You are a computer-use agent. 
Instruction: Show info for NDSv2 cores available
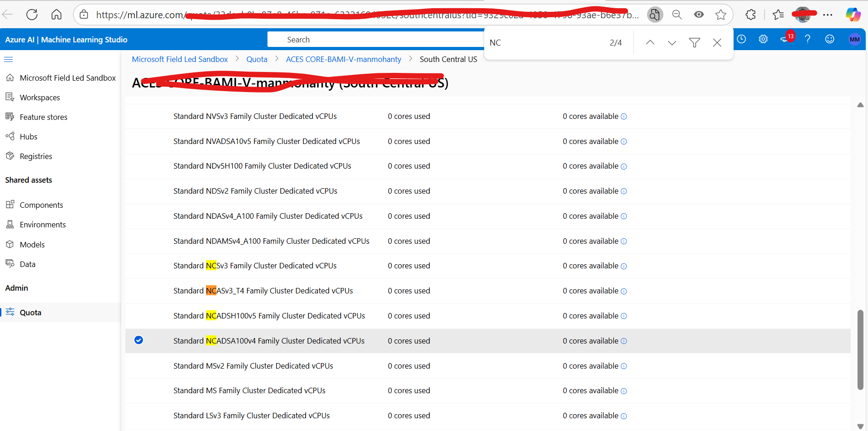tap(624, 191)
